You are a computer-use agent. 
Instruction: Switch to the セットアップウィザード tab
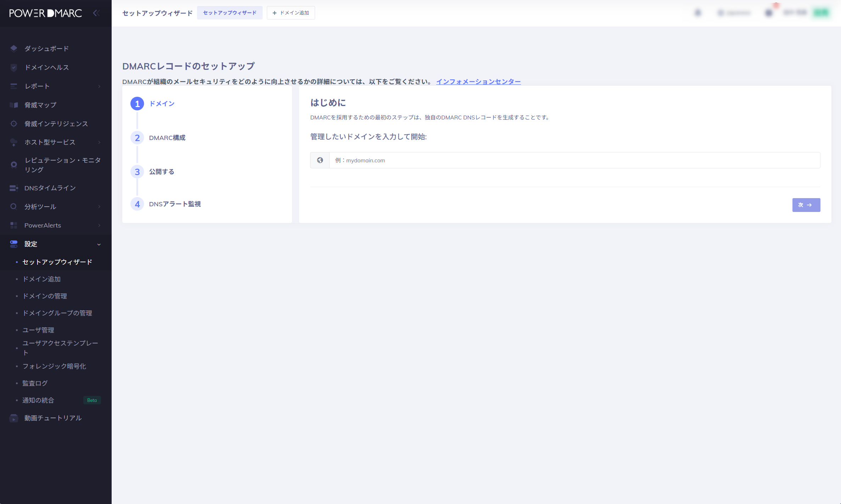pyautogui.click(x=230, y=13)
